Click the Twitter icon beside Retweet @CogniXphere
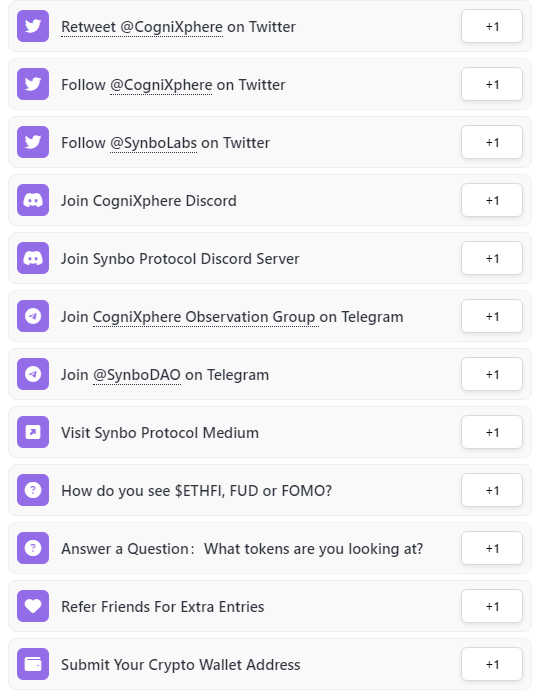The width and height of the screenshot is (540, 696). click(33, 26)
